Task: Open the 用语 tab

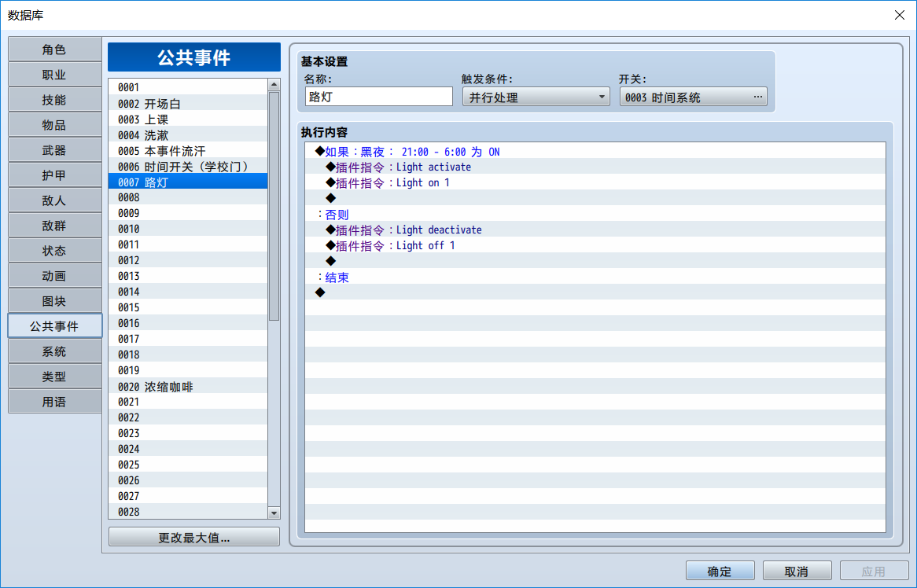Action: tap(54, 402)
